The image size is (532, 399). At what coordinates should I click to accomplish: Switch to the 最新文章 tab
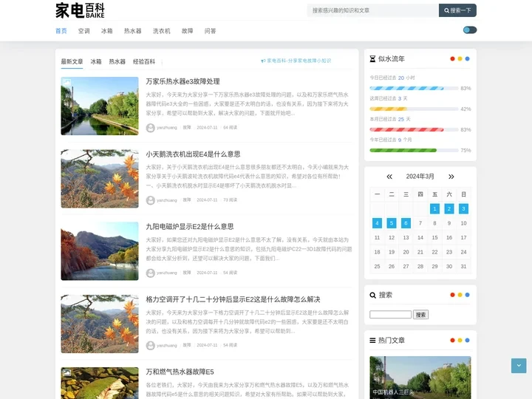[x=72, y=61]
